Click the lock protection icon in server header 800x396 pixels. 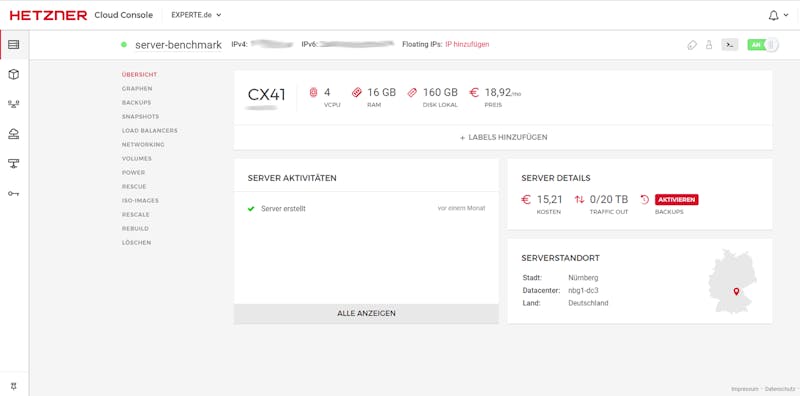tap(709, 45)
